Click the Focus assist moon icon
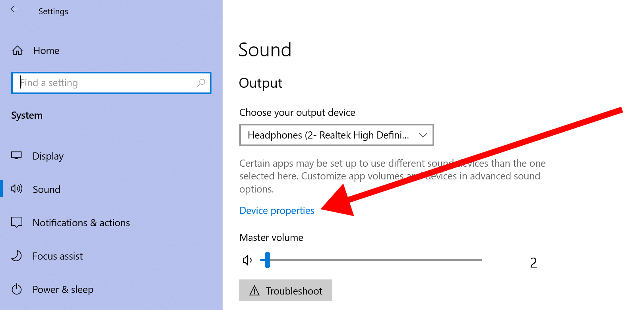 [17, 256]
